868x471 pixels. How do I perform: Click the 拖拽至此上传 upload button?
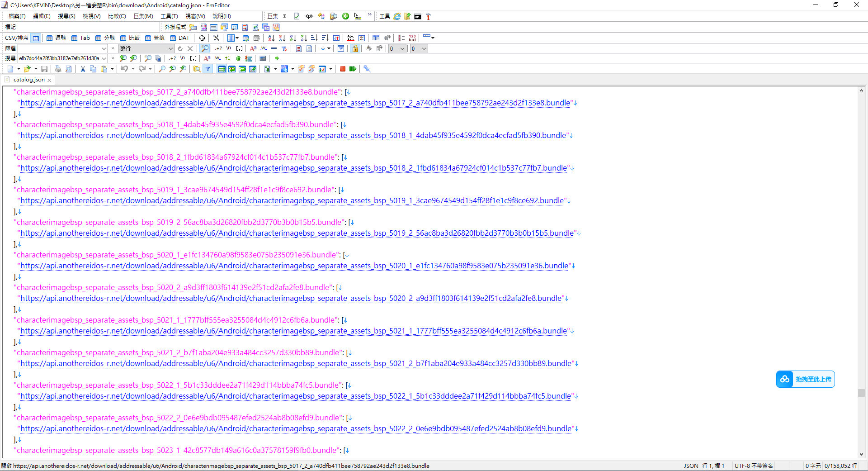[x=806, y=379]
